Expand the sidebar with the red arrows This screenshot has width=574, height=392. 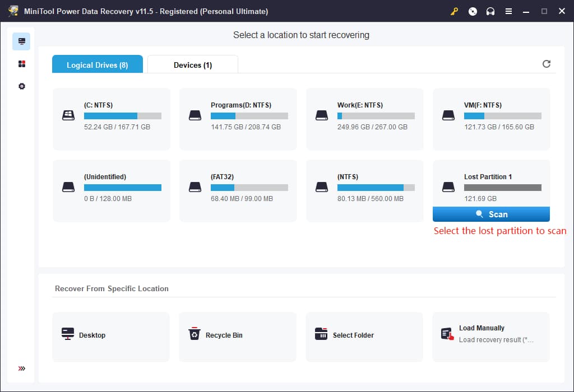point(21,368)
